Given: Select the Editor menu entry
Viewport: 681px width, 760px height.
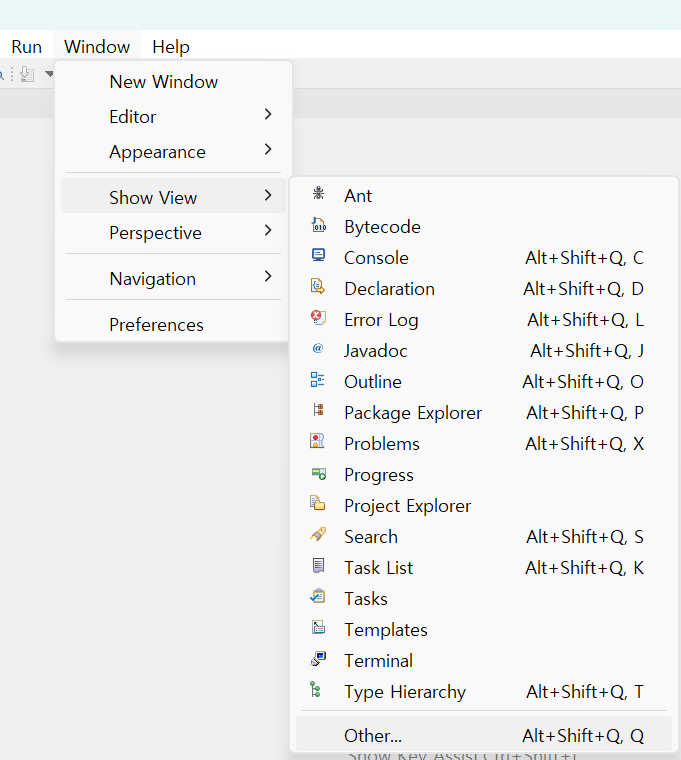Looking at the screenshot, I should (x=173, y=116).
